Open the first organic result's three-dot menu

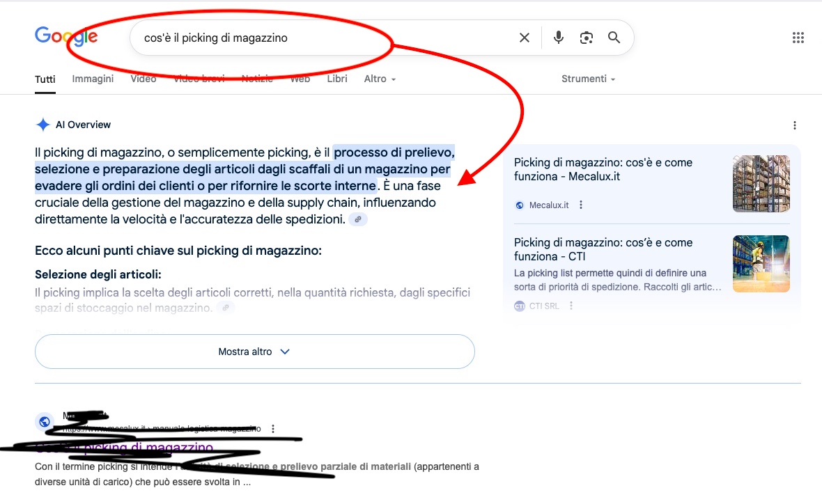pos(273,429)
